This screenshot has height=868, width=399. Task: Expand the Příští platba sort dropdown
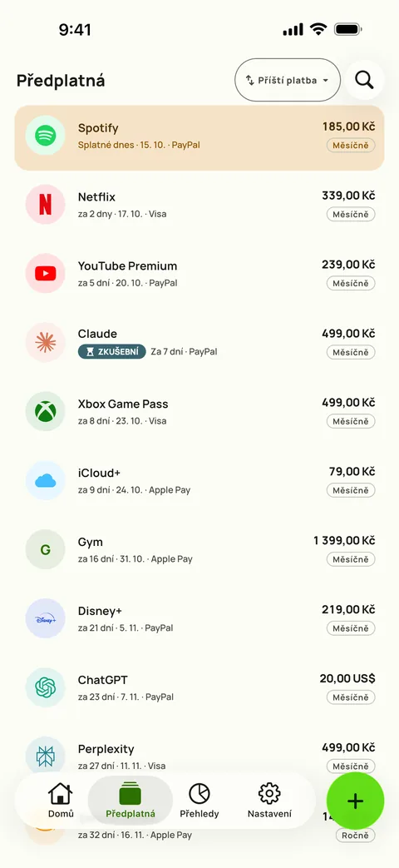(288, 80)
